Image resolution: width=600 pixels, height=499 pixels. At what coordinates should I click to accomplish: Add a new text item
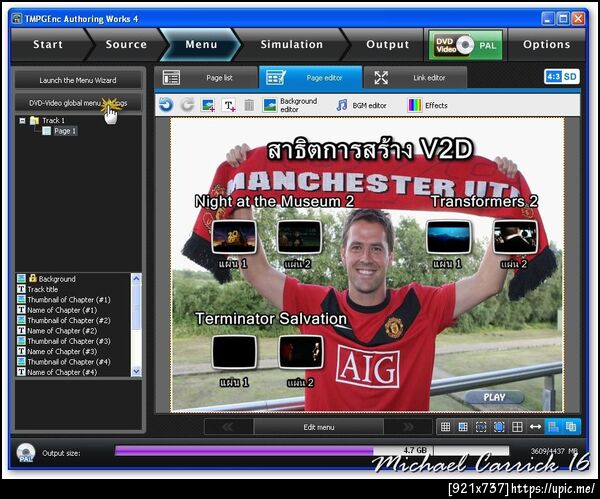pos(229,105)
